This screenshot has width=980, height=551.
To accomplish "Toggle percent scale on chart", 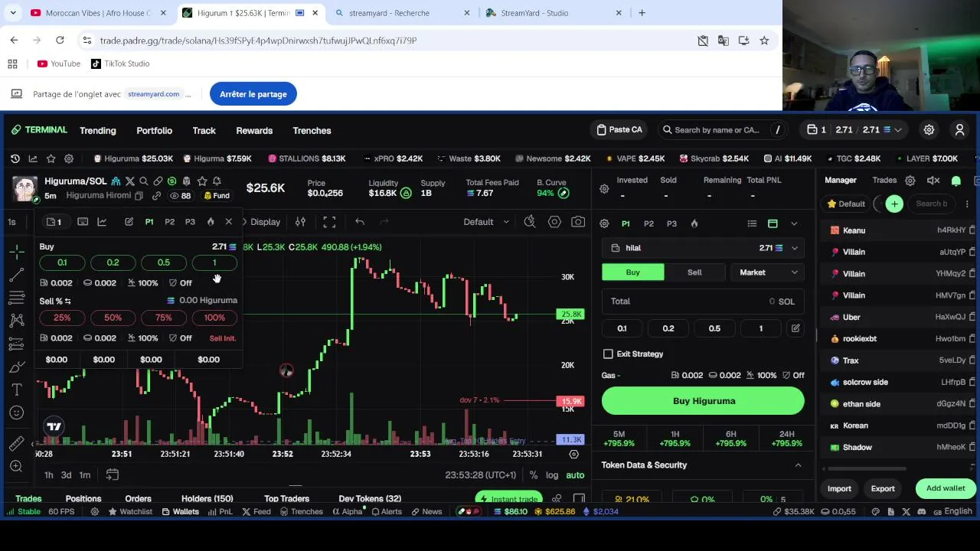I will [534, 475].
